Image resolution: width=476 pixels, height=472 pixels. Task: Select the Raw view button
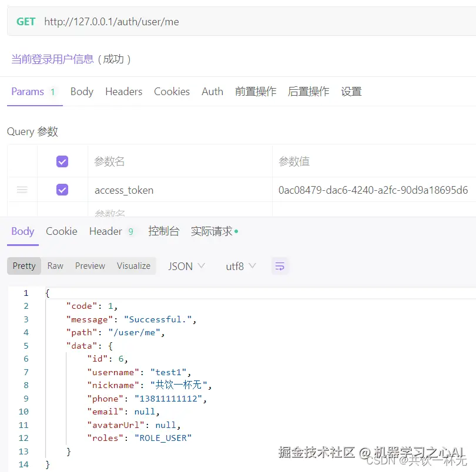[x=55, y=266]
